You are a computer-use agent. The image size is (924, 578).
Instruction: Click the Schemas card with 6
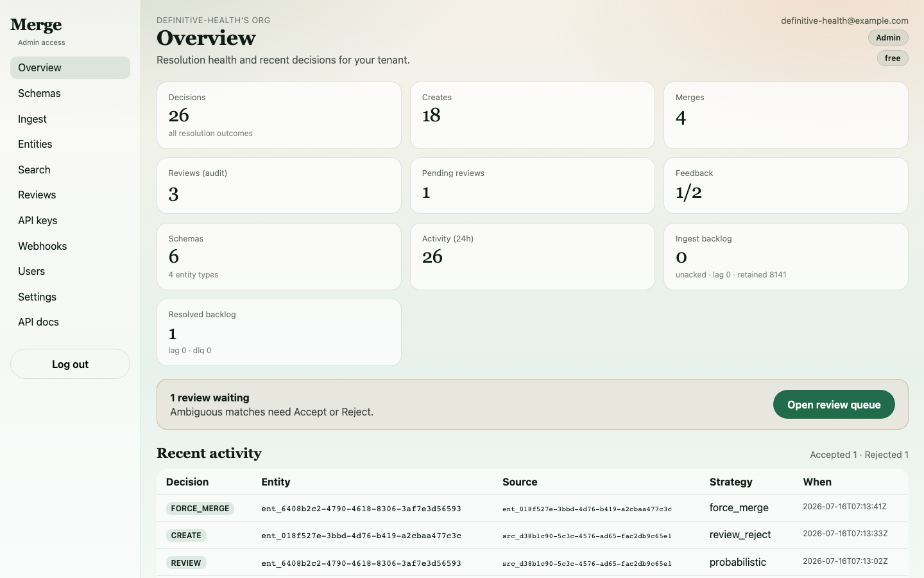pyautogui.click(x=279, y=257)
